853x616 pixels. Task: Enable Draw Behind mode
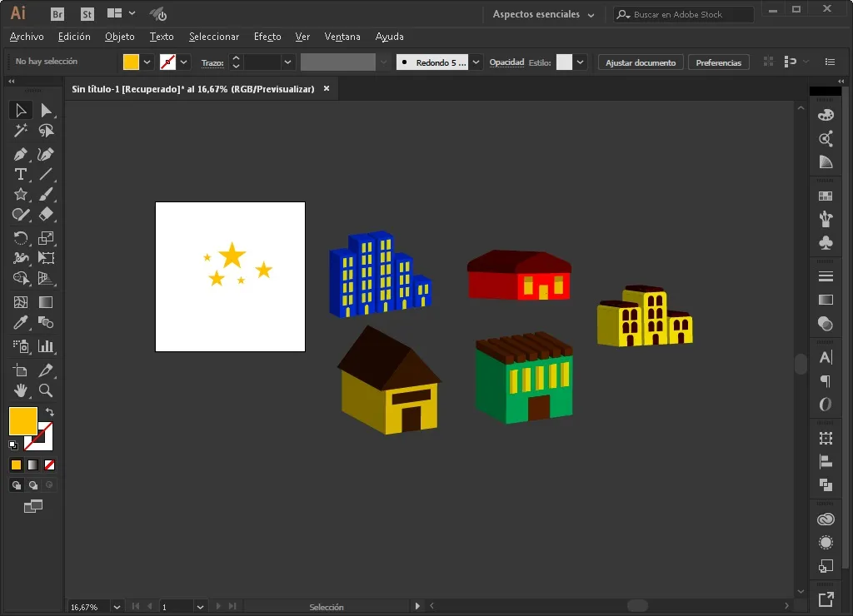(x=33, y=485)
